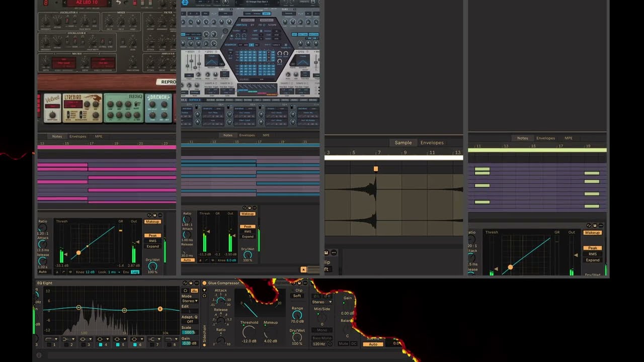Select activity view icon beside Knee 6.0 dB
The image size is (644, 362).
pyautogui.click(x=214, y=260)
